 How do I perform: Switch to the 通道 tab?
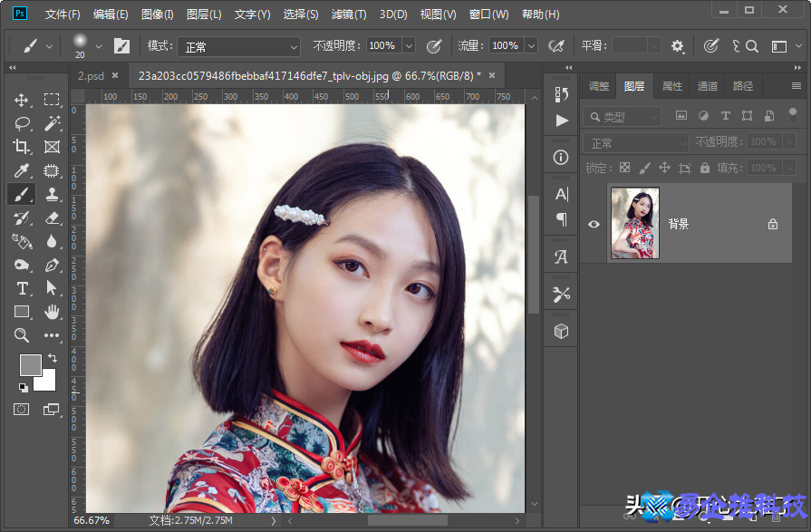coord(708,86)
